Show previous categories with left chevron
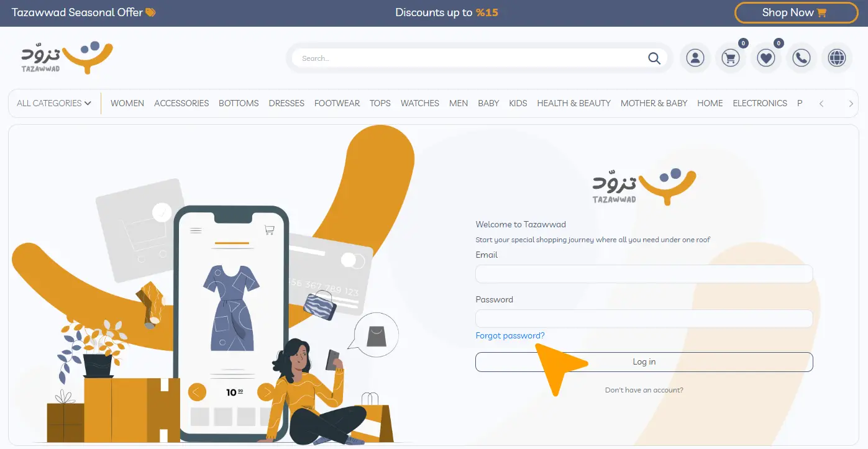Image resolution: width=868 pixels, height=449 pixels. click(821, 104)
